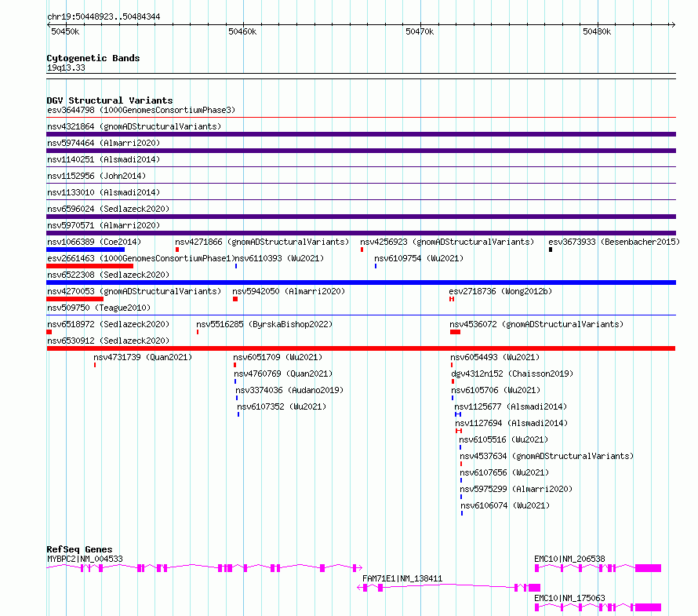
Task: Select the RefSeq Genes track title
Action: coord(79,549)
